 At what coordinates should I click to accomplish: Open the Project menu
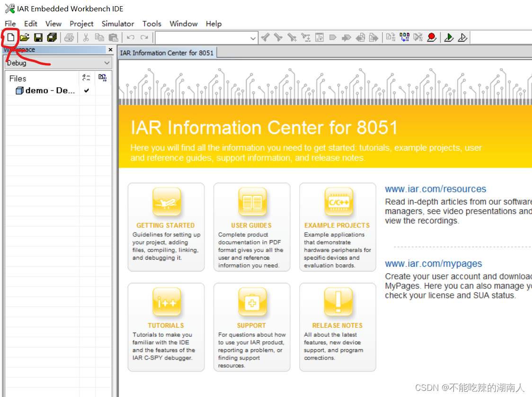pos(81,24)
